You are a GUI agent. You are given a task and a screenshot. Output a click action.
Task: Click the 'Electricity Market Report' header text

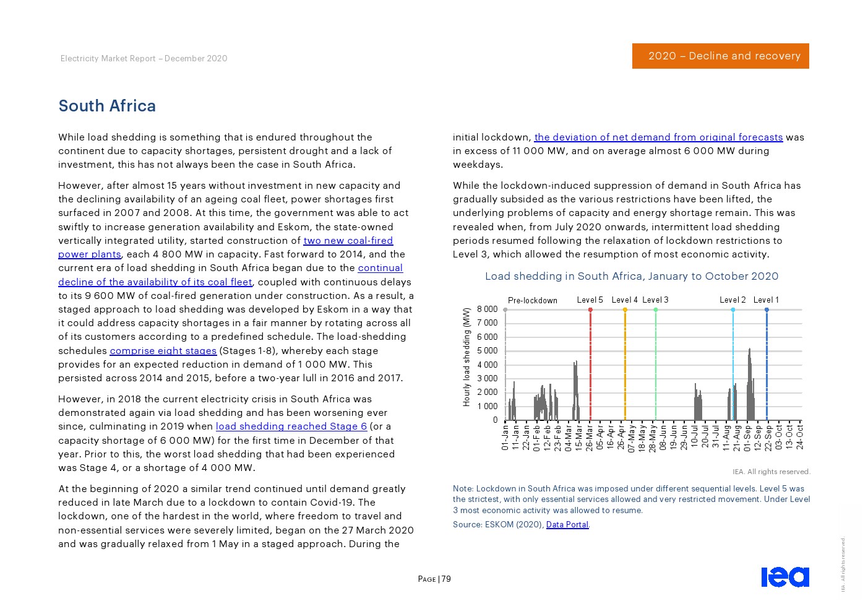pyautogui.click(x=144, y=59)
